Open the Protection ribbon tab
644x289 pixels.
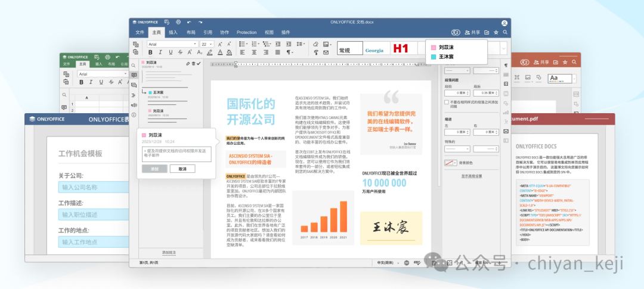pos(246,32)
